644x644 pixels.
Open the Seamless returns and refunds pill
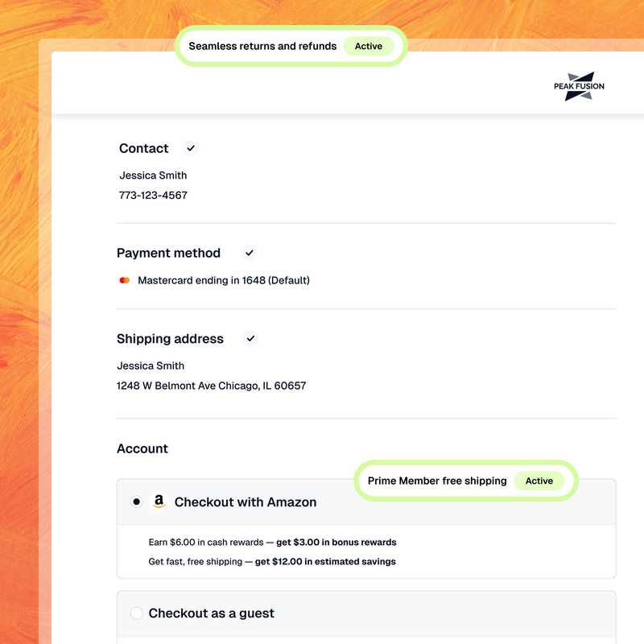click(262, 46)
